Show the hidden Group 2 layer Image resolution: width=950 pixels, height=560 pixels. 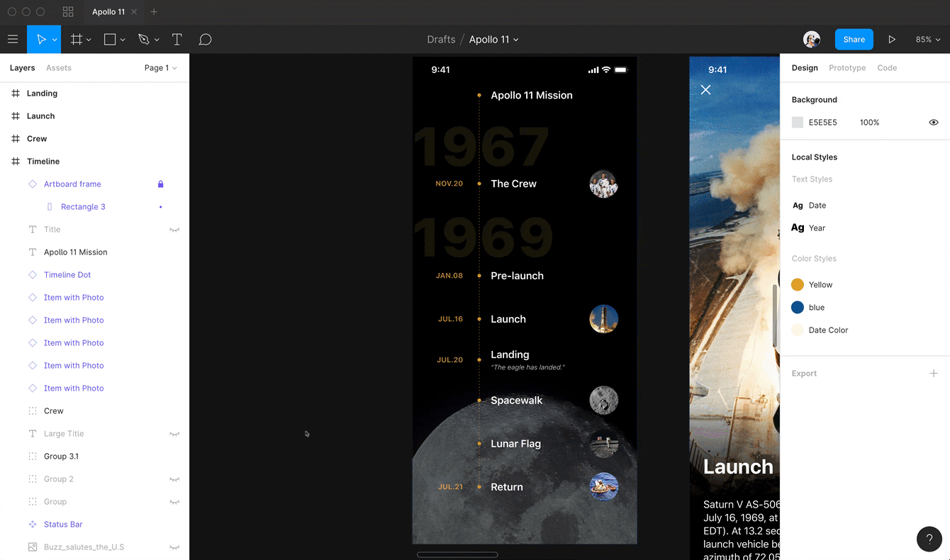point(174,479)
